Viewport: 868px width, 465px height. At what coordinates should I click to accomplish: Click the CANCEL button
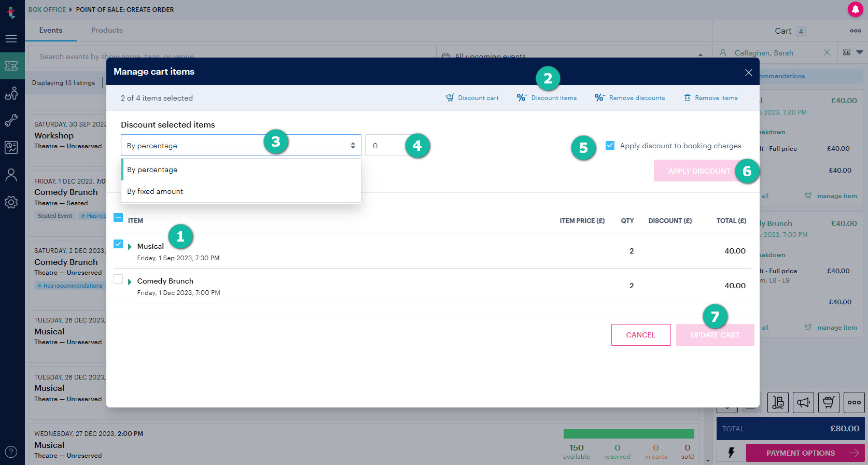(x=641, y=335)
